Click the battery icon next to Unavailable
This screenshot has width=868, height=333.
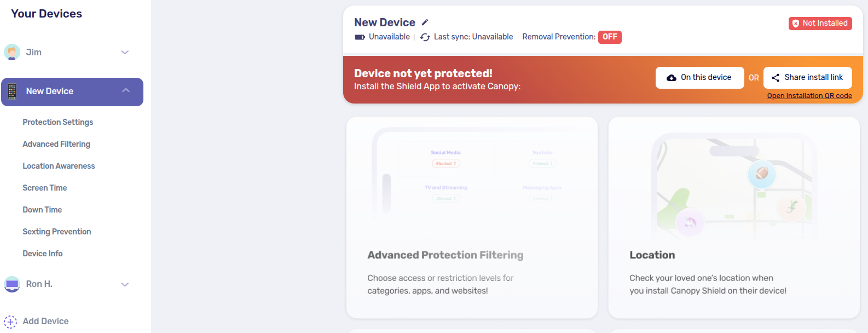click(360, 37)
